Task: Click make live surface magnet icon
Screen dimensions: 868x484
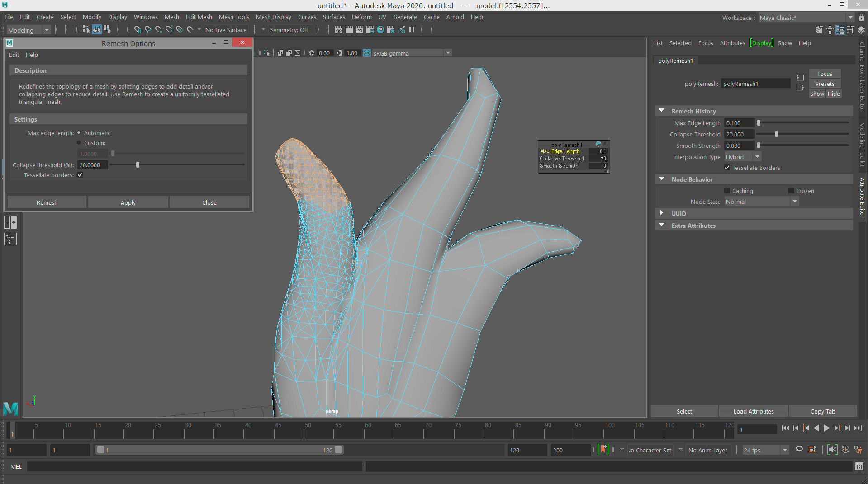Action: 190,30
